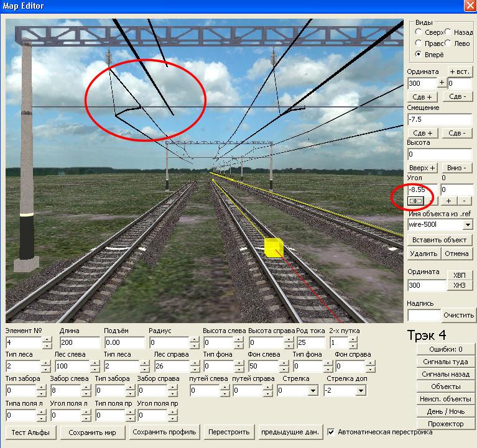Screen dimensions: 477x448
Task: Toggle Автоматическая перестройка checkbox
Action: (x=331, y=432)
